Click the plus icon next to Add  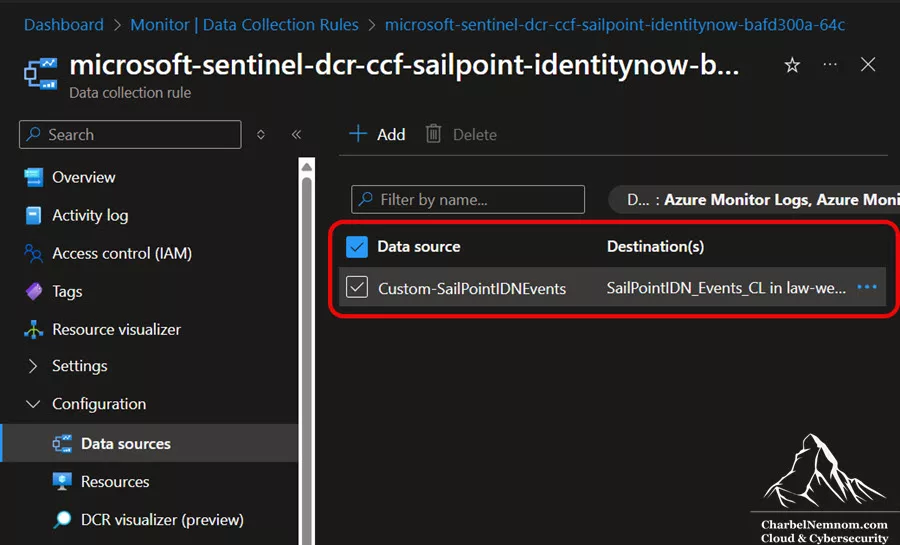pyautogui.click(x=358, y=134)
